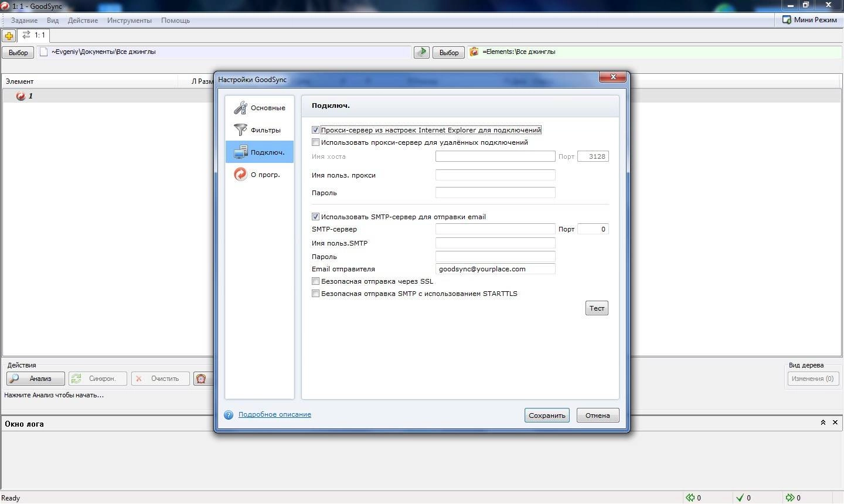Image resolution: width=844 pixels, height=504 pixels.
Task: Open the Действие menu
Action: (83, 21)
